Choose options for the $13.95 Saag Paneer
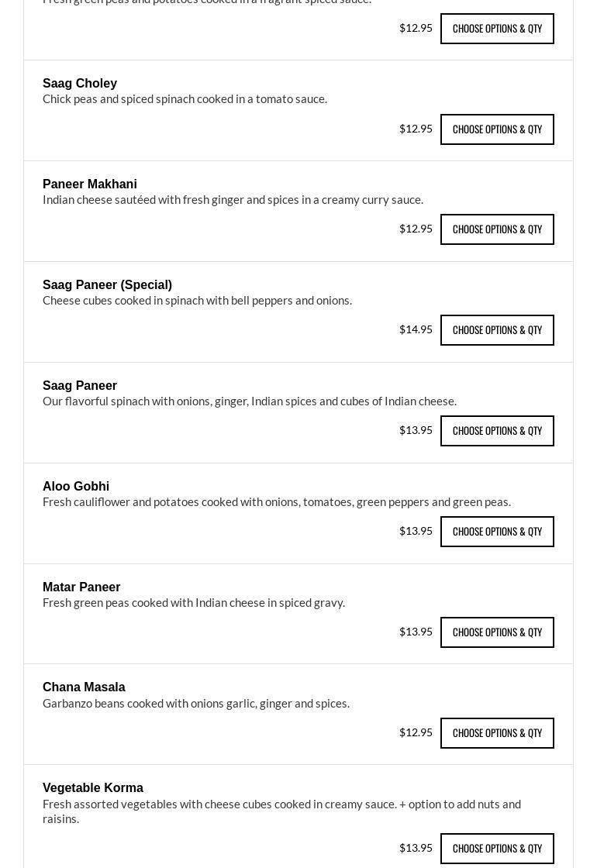Screen dimensions: 597x868 (497, 431)
